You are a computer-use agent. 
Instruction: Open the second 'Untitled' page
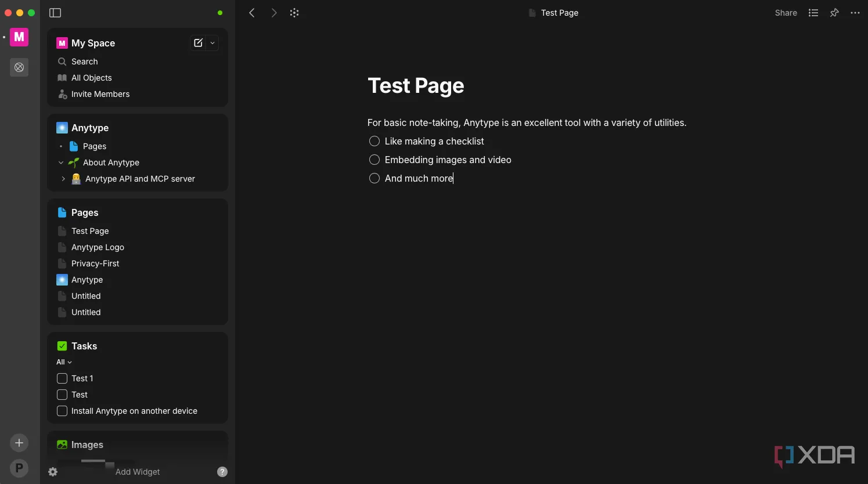(x=86, y=312)
